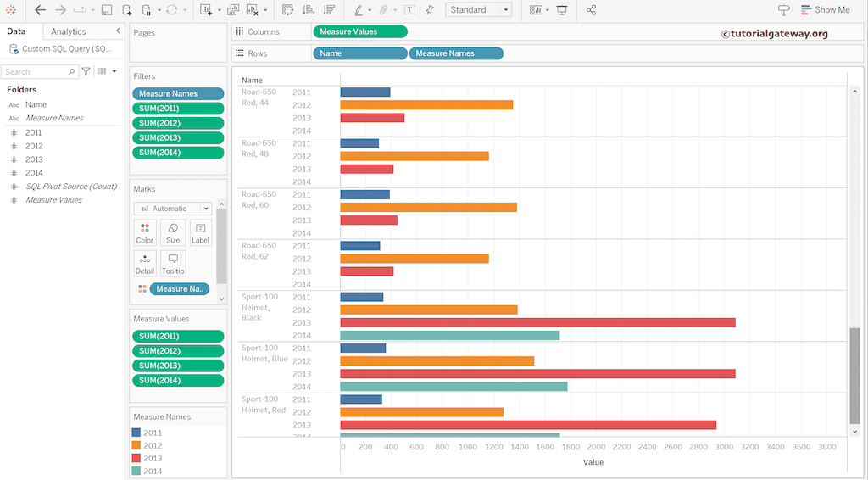Open Presentation mode

pos(561,10)
